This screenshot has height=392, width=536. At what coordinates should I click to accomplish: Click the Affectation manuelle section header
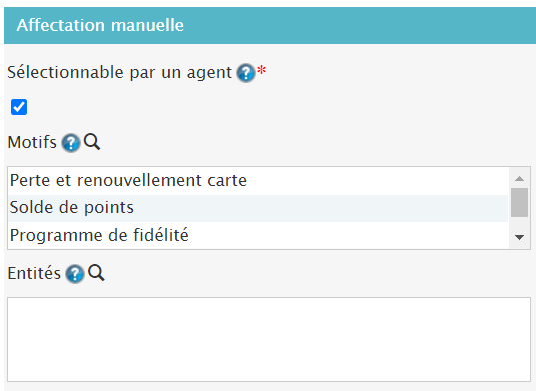click(x=270, y=25)
